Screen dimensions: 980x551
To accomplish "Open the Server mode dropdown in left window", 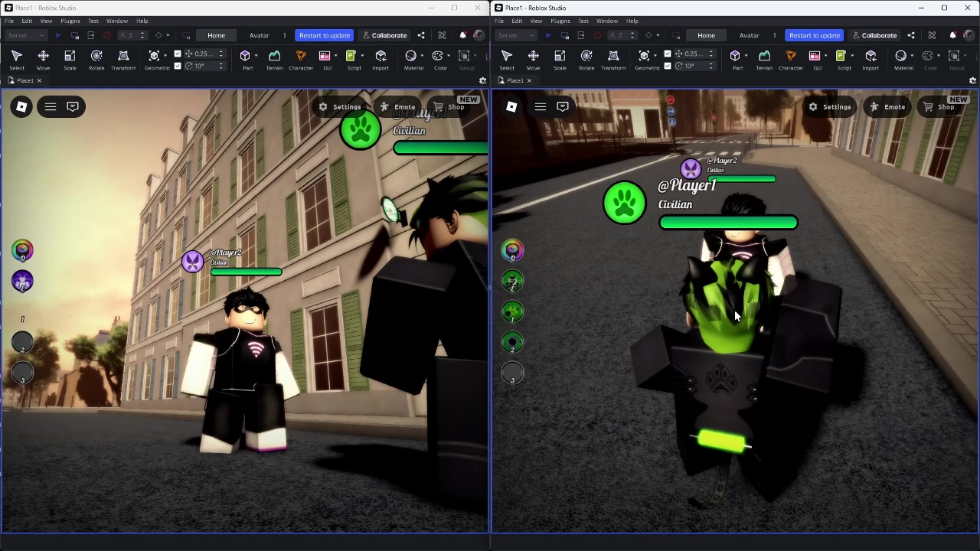I will point(26,35).
